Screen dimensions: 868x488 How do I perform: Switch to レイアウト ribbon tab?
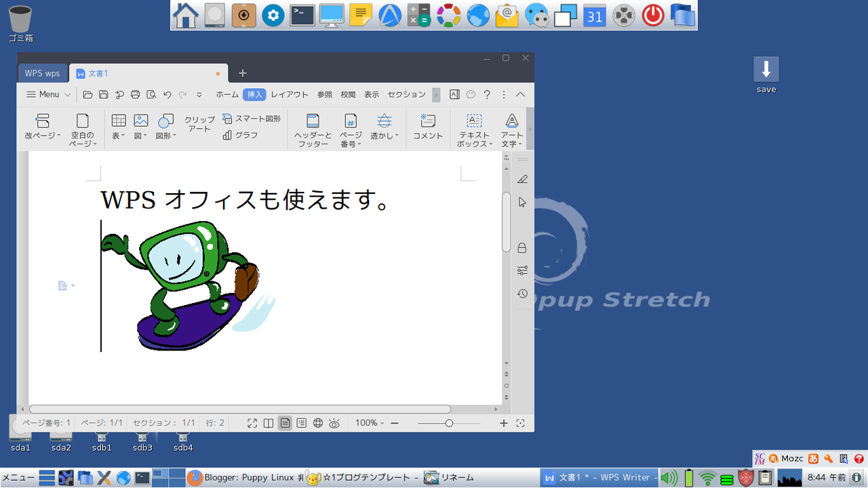[x=290, y=94]
